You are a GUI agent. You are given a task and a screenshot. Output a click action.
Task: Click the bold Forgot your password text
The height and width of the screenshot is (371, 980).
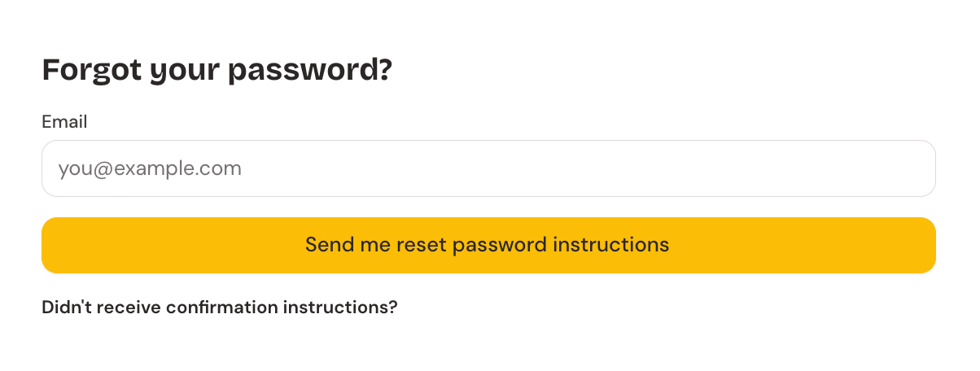[217, 71]
